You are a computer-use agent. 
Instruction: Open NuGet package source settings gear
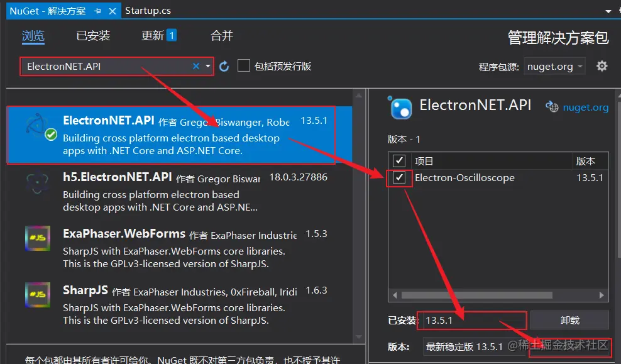[x=602, y=65]
